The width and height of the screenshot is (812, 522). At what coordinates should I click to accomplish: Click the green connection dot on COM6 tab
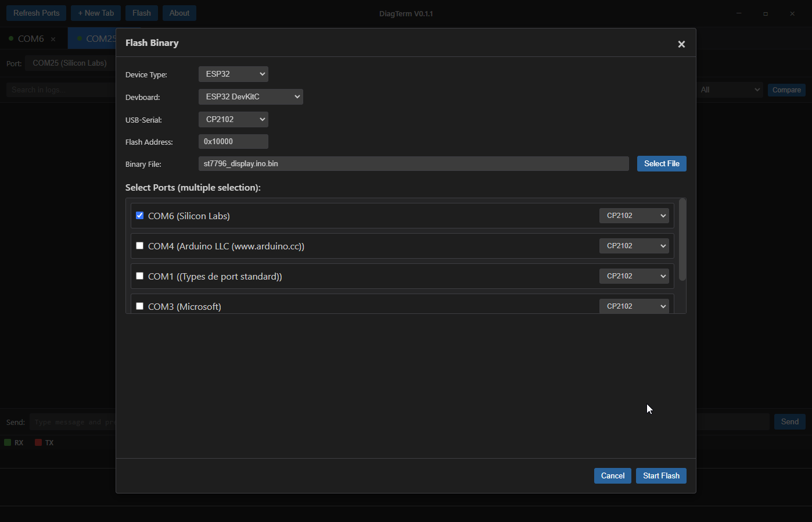(12, 38)
